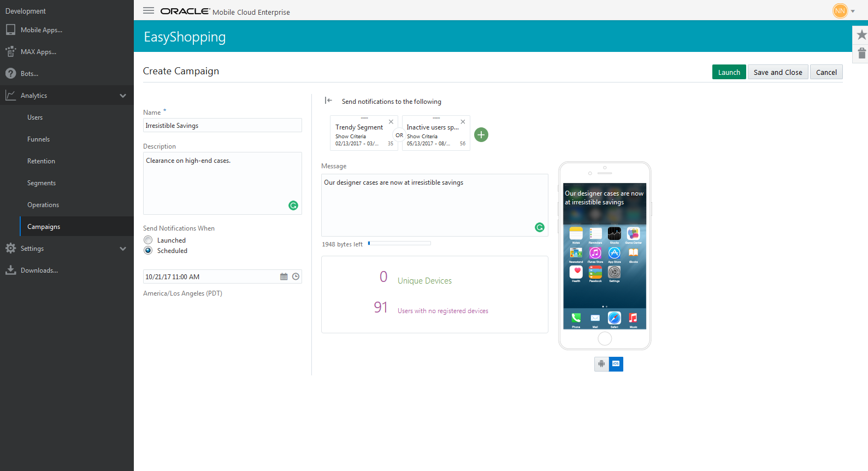Switch preview to Android

(601, 364)
